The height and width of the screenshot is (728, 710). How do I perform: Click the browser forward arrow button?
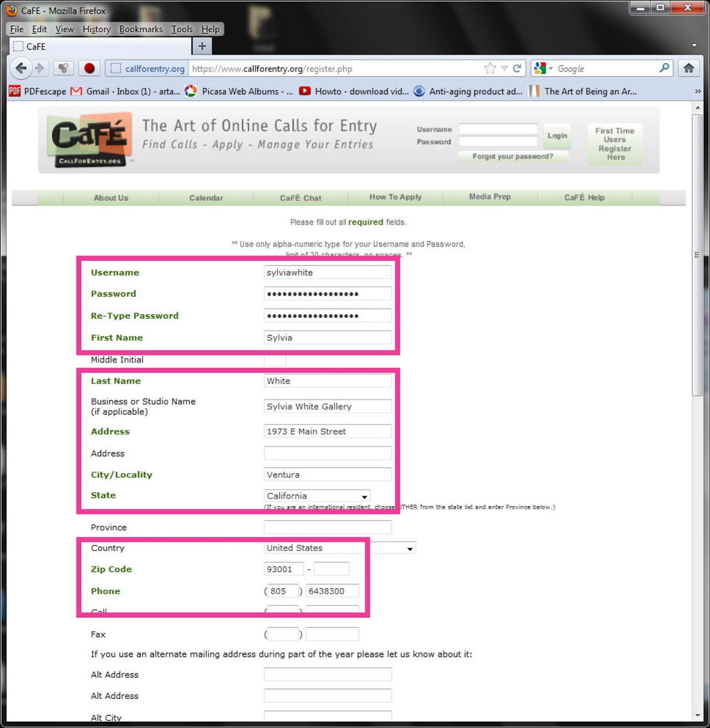click(x=40, y=69)
